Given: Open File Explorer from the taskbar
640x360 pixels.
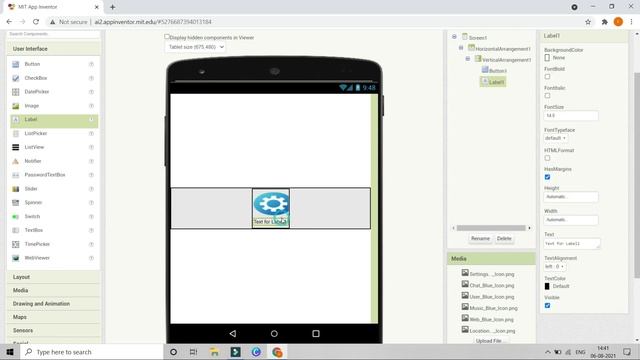Looking at the screenshot, I should 214,352.
